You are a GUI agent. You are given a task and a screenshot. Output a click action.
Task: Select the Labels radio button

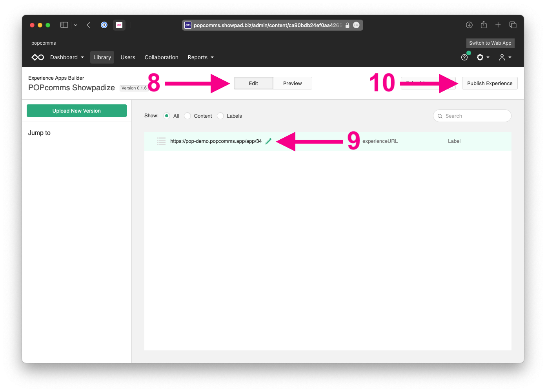point(220,116)
